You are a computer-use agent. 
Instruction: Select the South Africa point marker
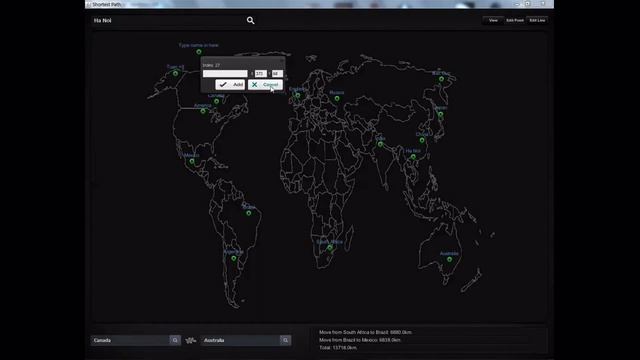[x=330, y=248]
